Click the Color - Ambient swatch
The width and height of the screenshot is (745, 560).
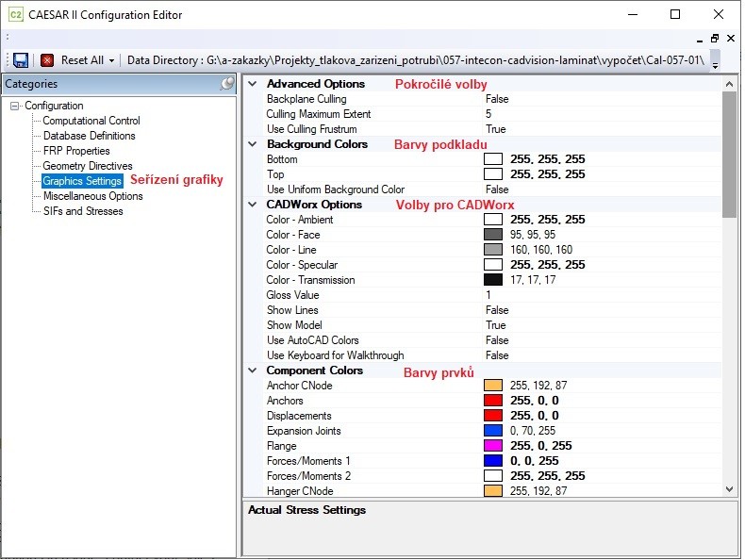(493, 220)
